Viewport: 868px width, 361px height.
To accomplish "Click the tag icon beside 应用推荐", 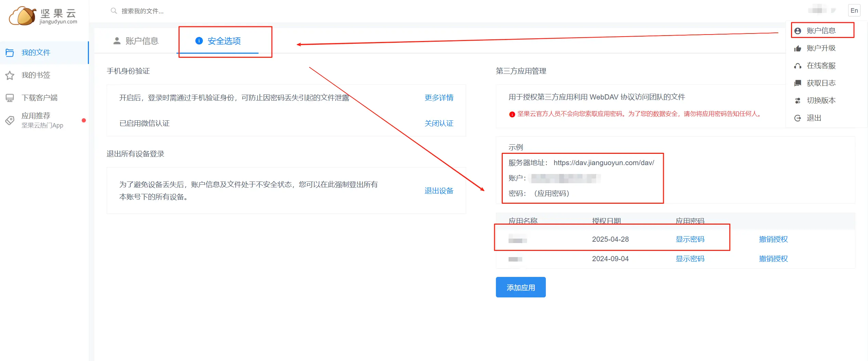I will pos(10,120).
